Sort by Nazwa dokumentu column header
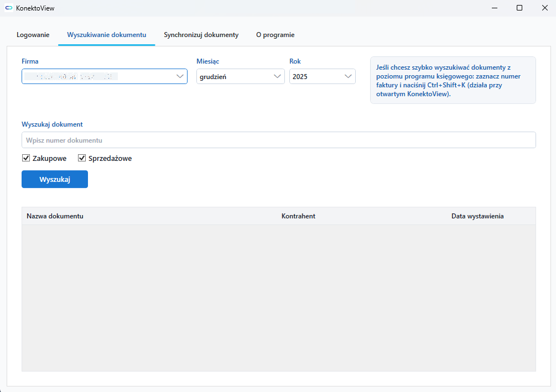Viewport: 556px width, 392px height. coord(55,216)
